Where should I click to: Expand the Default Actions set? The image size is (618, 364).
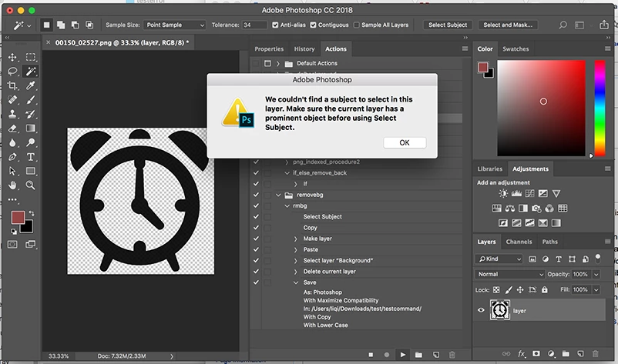point(278,63)
